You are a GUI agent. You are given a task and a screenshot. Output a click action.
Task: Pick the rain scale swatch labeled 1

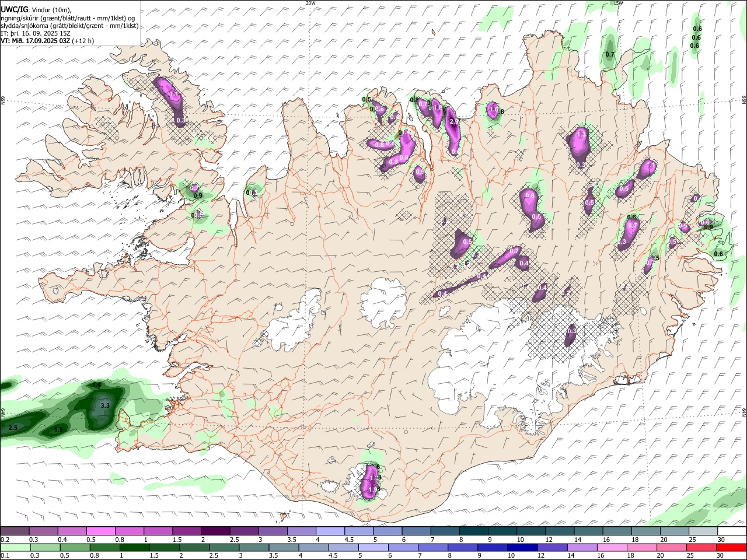point(134,547)
